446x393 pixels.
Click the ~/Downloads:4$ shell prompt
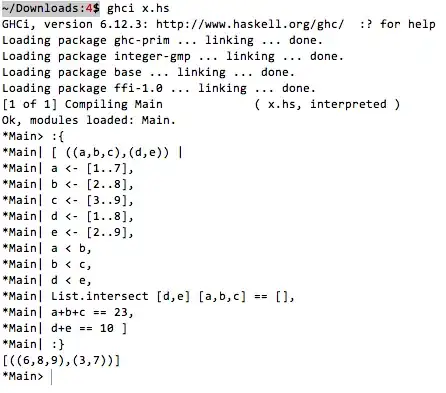51,8
